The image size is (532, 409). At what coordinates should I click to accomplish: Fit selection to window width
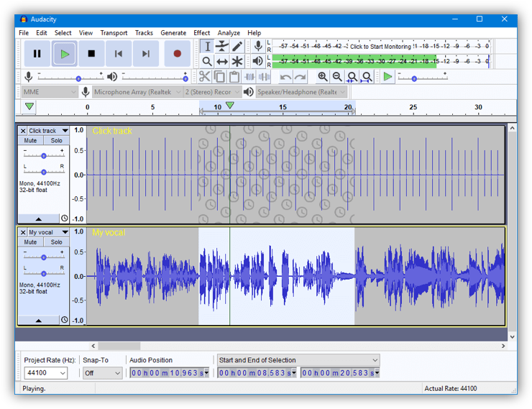pyautogui.click(x=352, y=77)
